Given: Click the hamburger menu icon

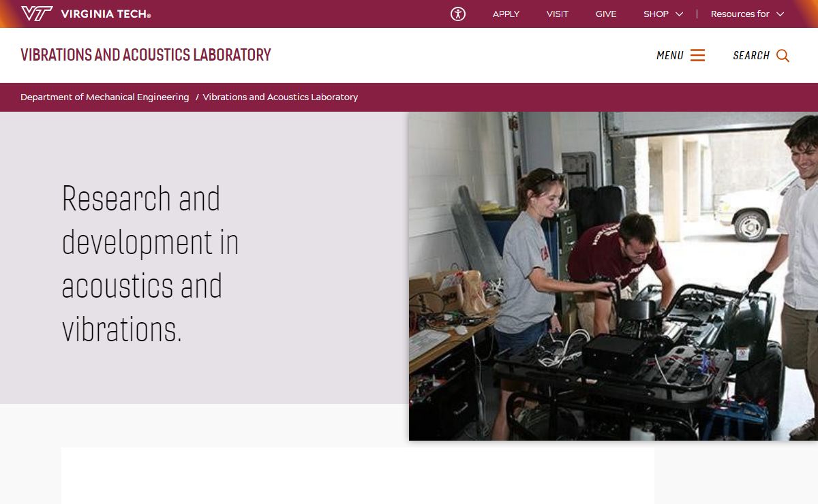Looking at the screenshot, I should point(697,55).
